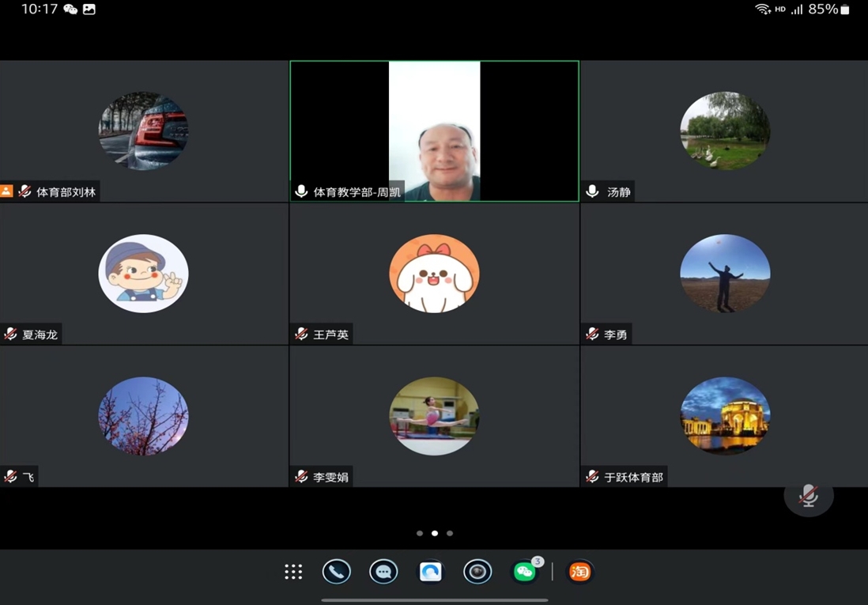Screen dimensions: 868x605
Task: Tap the name label 王芦英
Action: pos(331,335)
